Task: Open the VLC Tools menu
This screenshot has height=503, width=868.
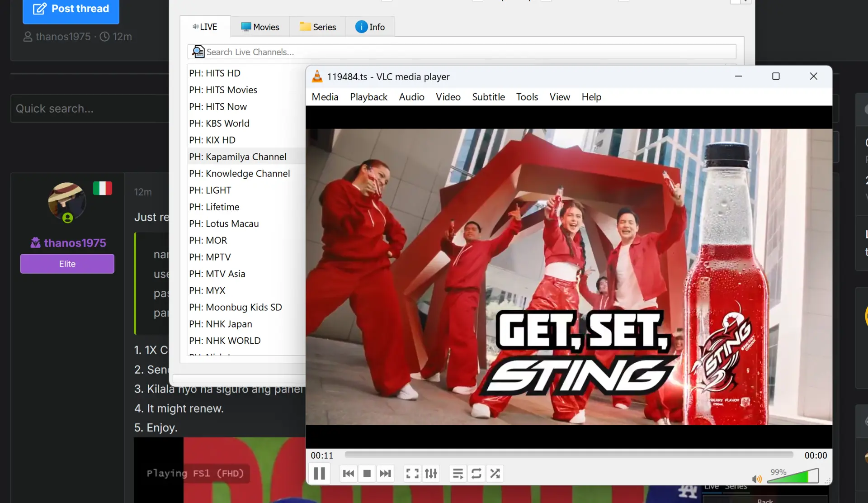Action: click(x=527, y=97)
